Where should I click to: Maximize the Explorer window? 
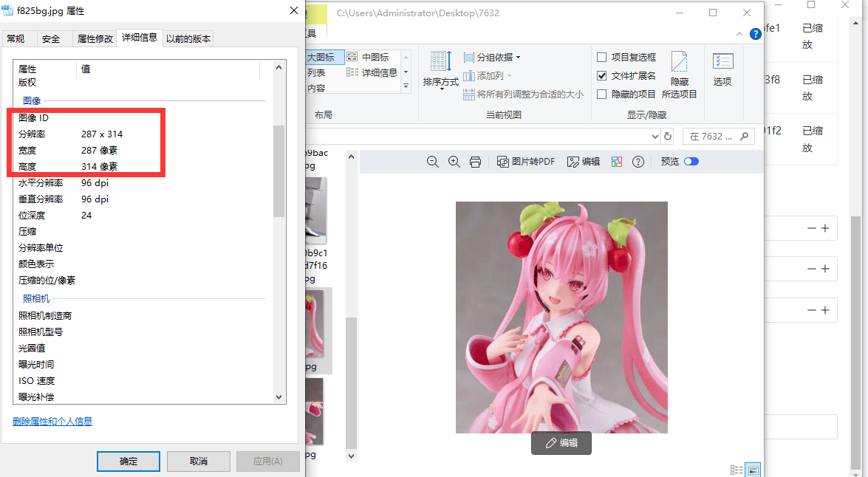tap(713, 12)
